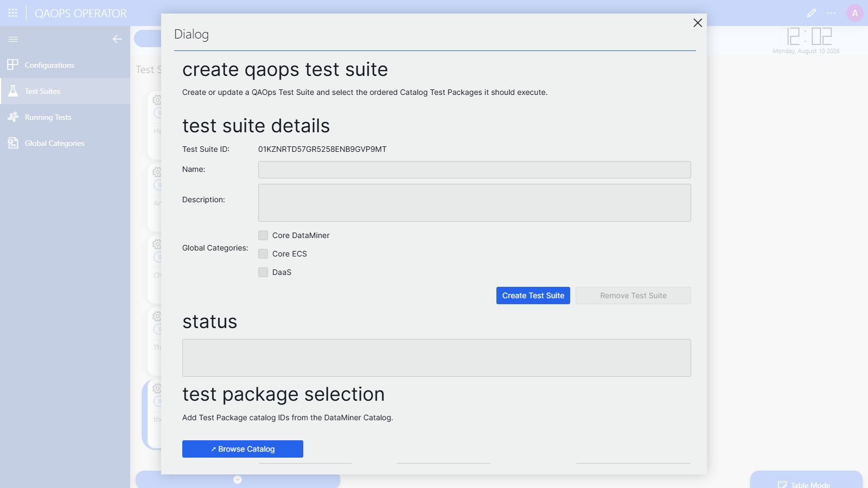Open the apps grid icon
The height and width of the screenshot is (488, 868).
pyautogui.click(x=13, y=13)
